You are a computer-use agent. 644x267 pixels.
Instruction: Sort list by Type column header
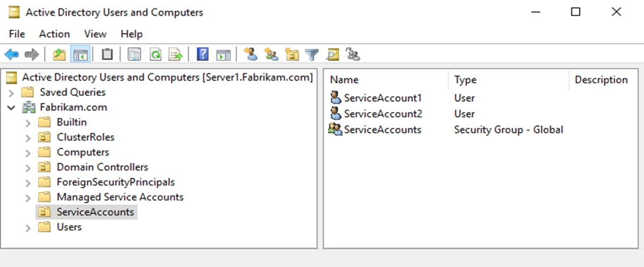pos(509,80)
